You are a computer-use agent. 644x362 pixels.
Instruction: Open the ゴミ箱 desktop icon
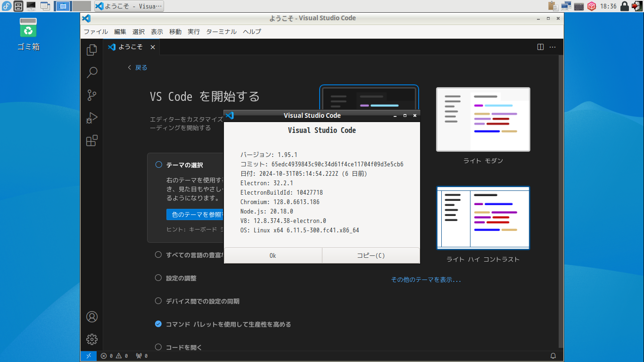point(28,34)
